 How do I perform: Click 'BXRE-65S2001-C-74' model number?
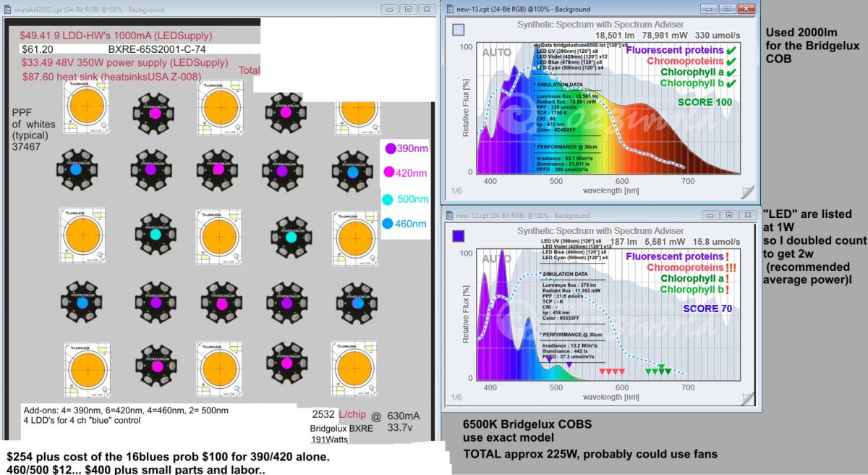click(157, 49)
